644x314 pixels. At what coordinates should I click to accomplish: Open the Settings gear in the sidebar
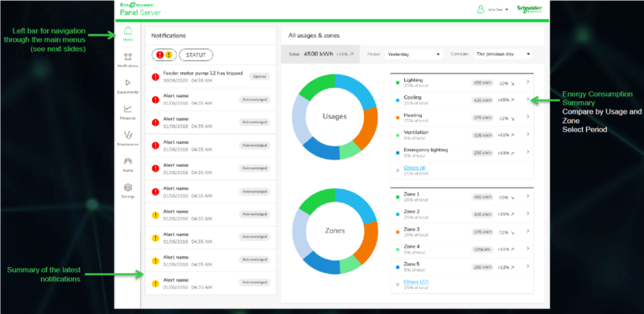[128, 191]
